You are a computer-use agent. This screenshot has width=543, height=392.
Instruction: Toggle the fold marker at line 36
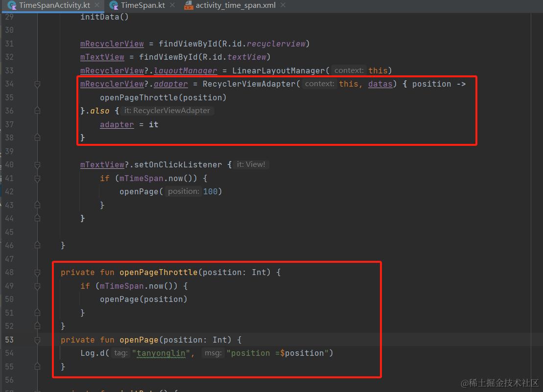click(37, 111)
